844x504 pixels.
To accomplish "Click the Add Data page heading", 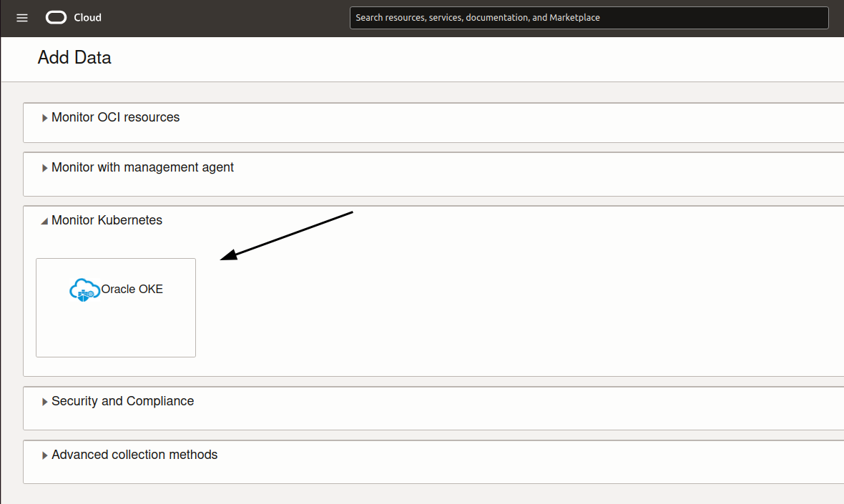I will click(74, 58).
